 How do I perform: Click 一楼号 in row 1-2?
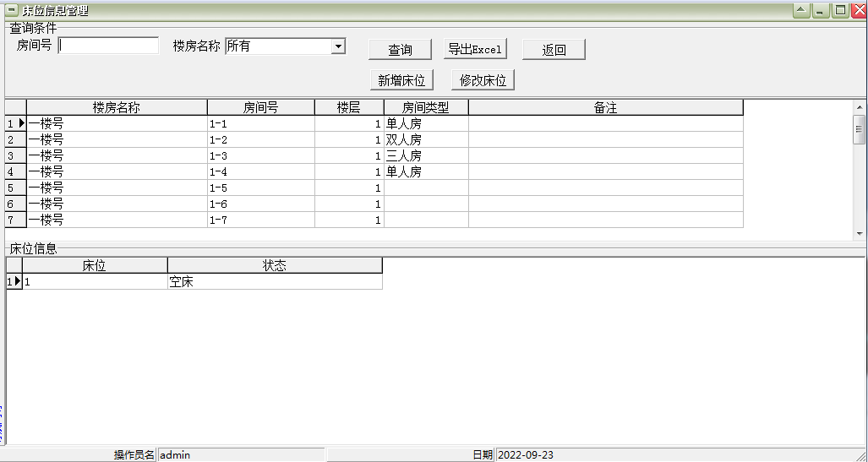117,140
